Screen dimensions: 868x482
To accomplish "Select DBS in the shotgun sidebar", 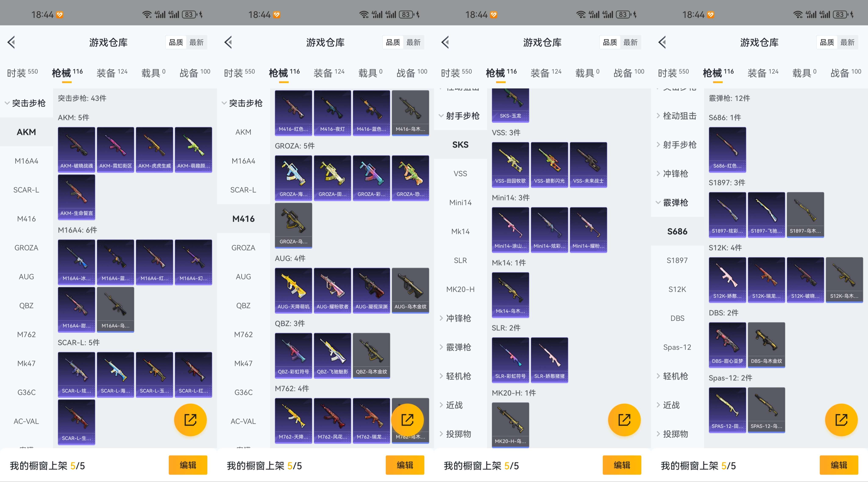I will 677,318.
